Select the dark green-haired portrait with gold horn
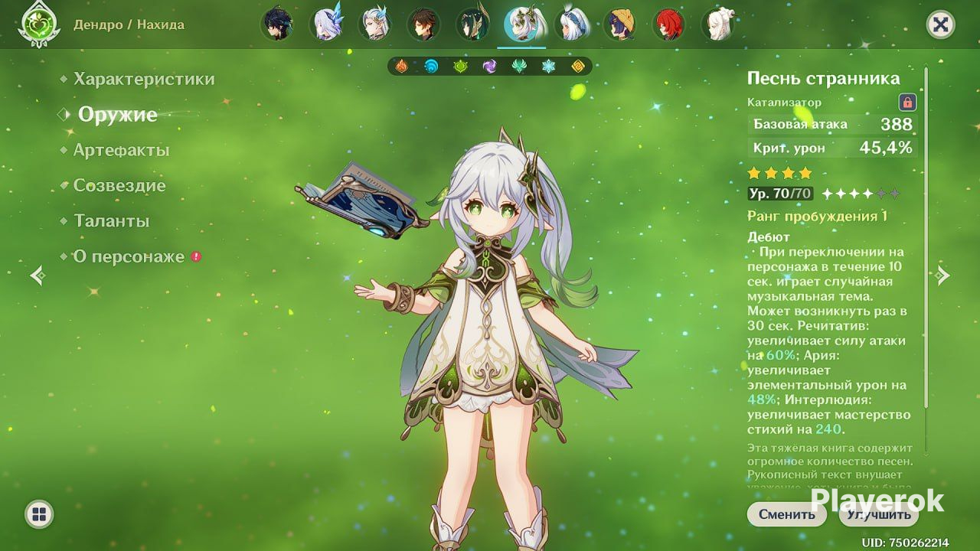The image size is (980, 551). click(x=472, y=24)
